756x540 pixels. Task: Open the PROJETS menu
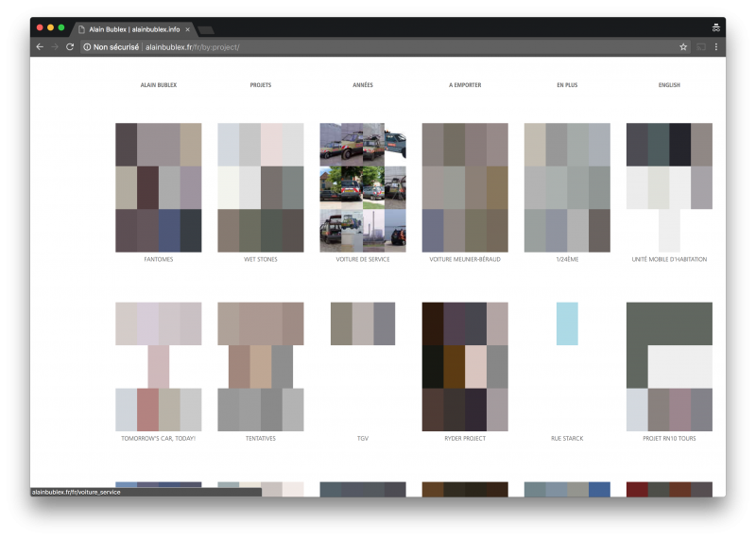[x=261, y=85]
